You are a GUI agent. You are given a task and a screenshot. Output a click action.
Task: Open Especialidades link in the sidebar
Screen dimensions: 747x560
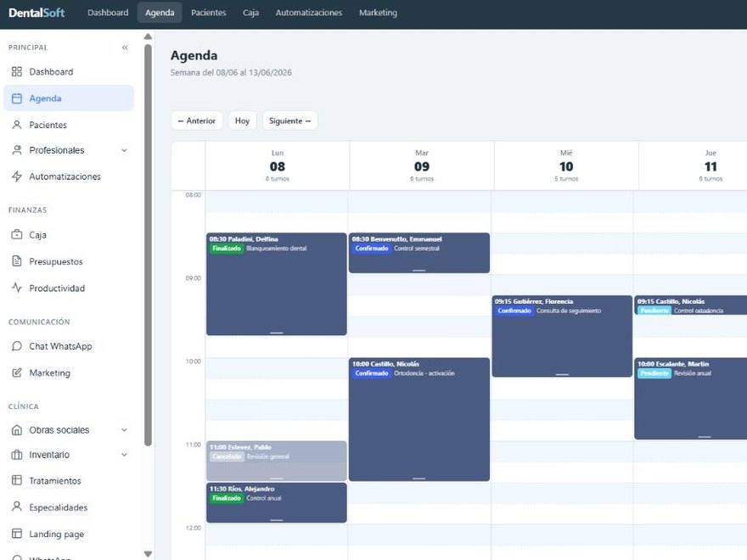tap(69, 507)
